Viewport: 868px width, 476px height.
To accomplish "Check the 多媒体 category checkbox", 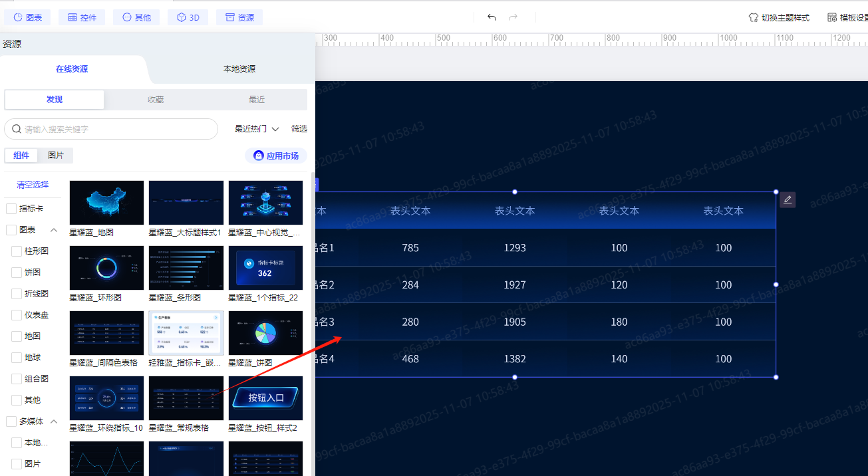I will [11, 421].
